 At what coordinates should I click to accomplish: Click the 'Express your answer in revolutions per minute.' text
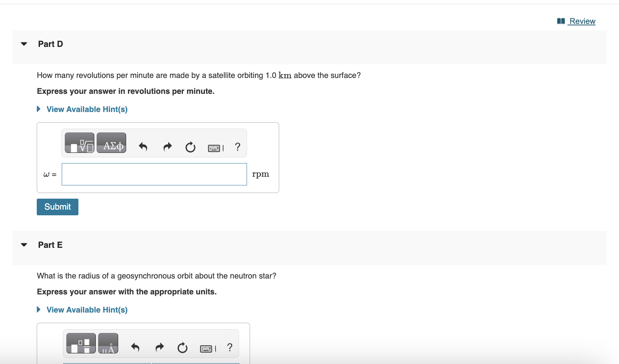coord(126,91)
